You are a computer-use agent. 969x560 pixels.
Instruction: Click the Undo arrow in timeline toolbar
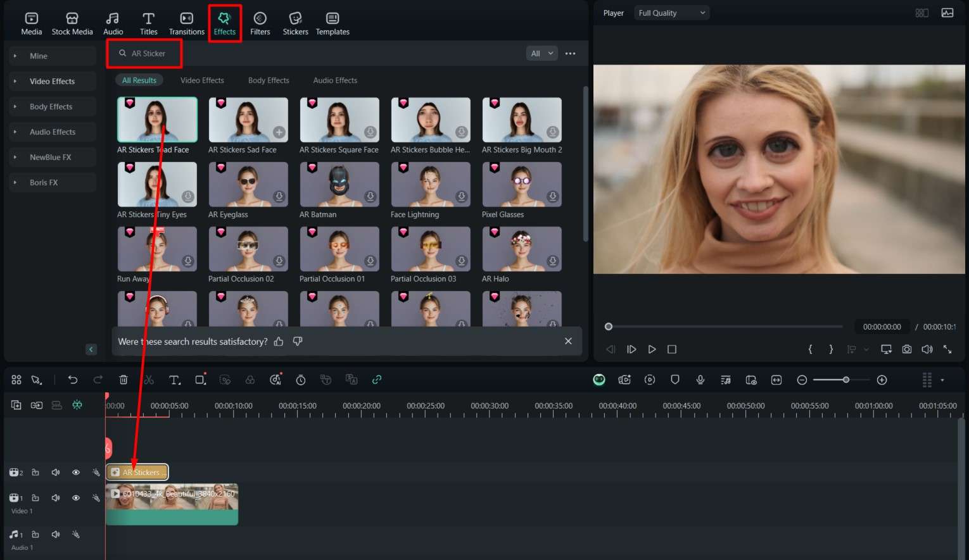tap(73, 380)
